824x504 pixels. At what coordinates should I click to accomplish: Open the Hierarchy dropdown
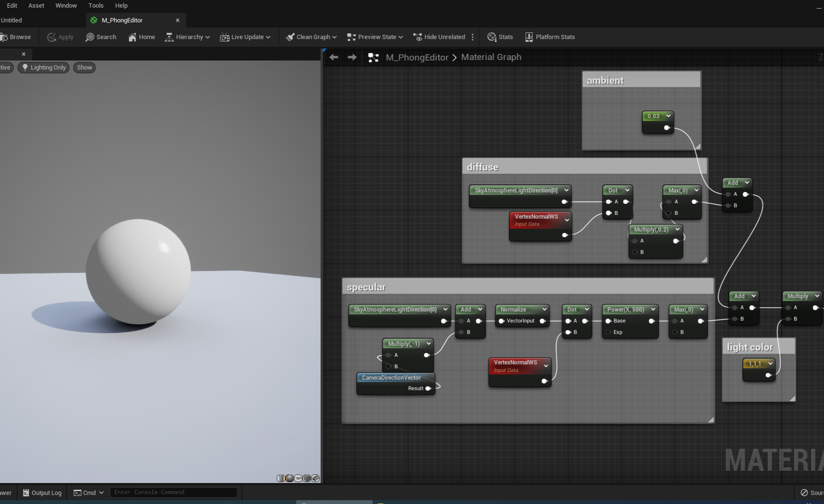187,37
